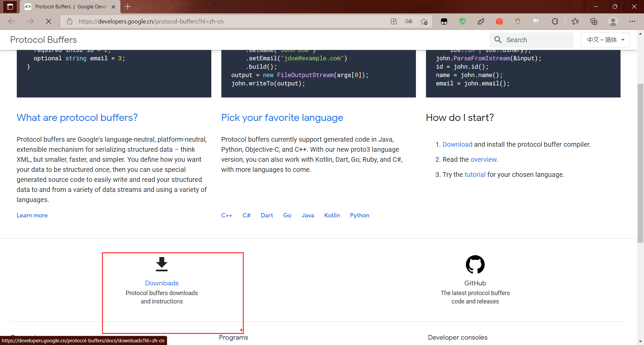Open the orange face extension icon
This screenshot has width=644, height=345.
518,21
